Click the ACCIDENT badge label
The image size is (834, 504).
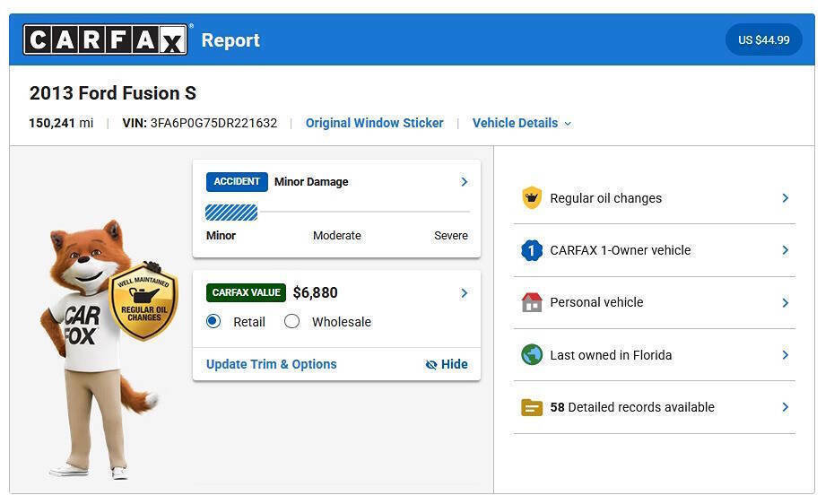coord(237,182)
